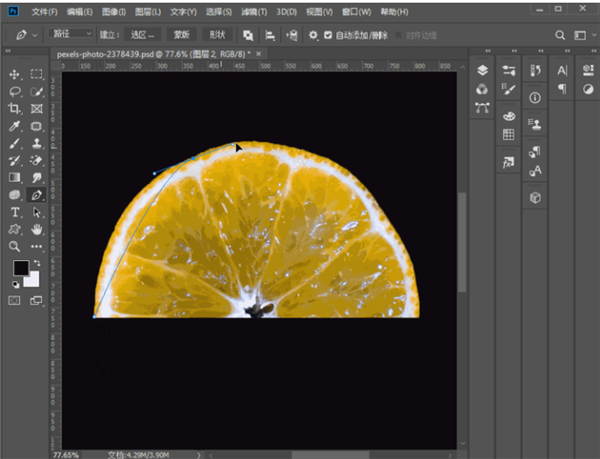Open the 3D panel cube icon
Viewport: 600px width, 459px height.
click(535, 198)
